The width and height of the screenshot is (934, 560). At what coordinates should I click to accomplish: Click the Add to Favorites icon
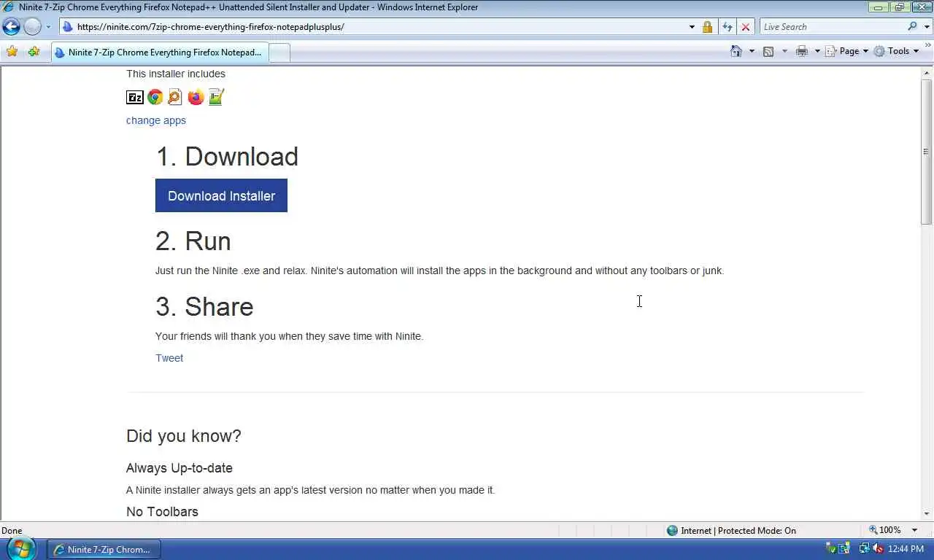pos(34,51)
